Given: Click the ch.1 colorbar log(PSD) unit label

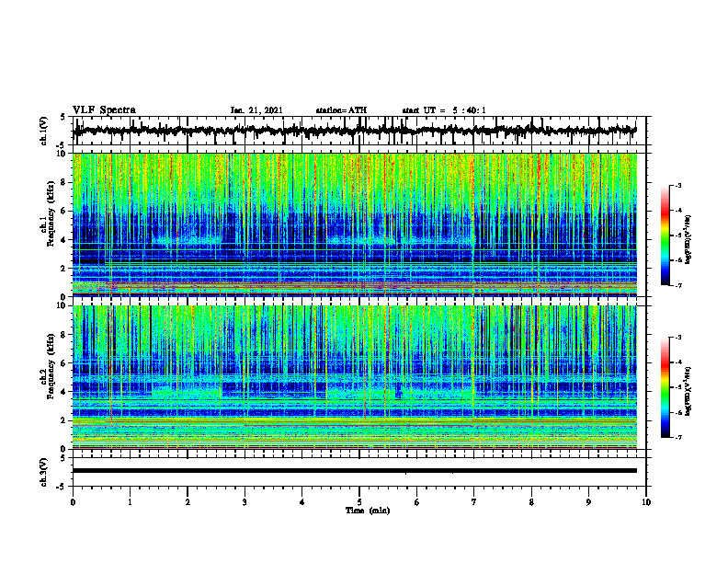Looking at the screenshot, I should point(688,240).
